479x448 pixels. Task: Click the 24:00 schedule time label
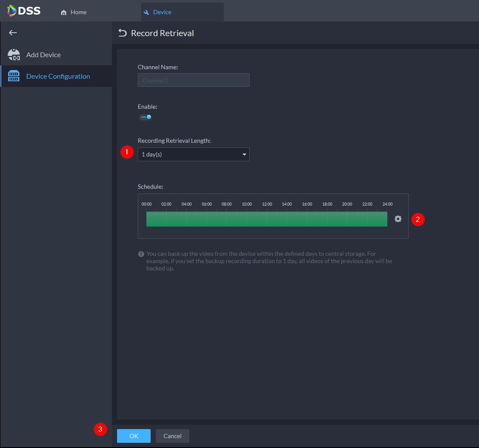tap(387, 204)
